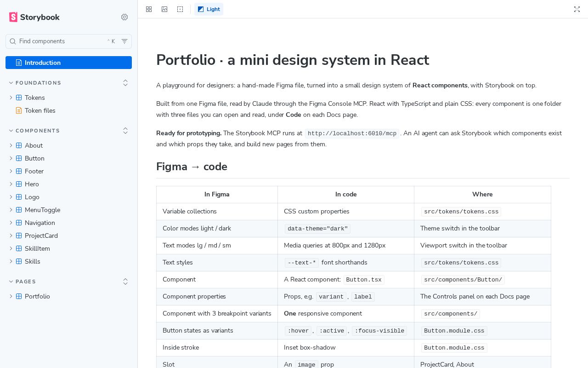Viewport: 588px width, 368px height.
Task: Click the Hero component icon
Action: coord(19,184)
